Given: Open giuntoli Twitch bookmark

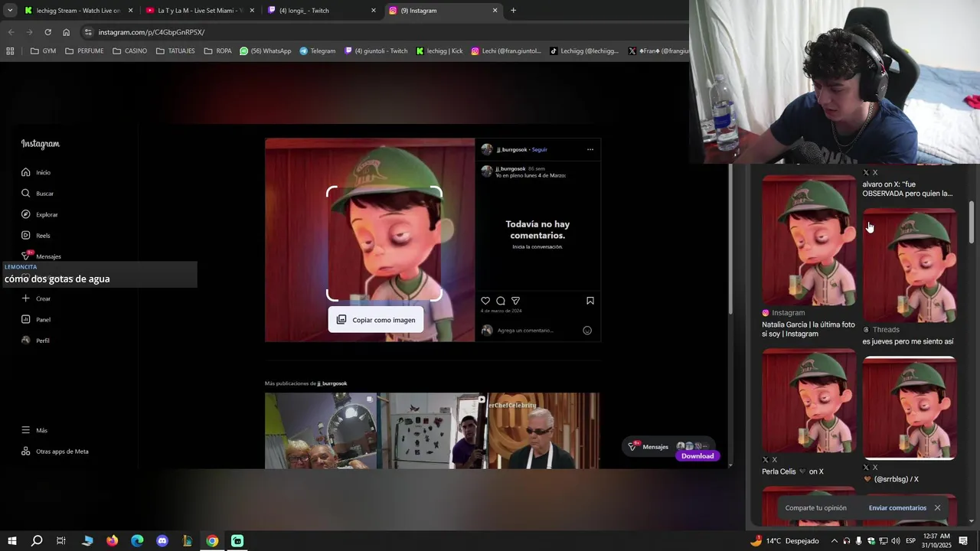Looking at the screenshot, I should (376, 51).
